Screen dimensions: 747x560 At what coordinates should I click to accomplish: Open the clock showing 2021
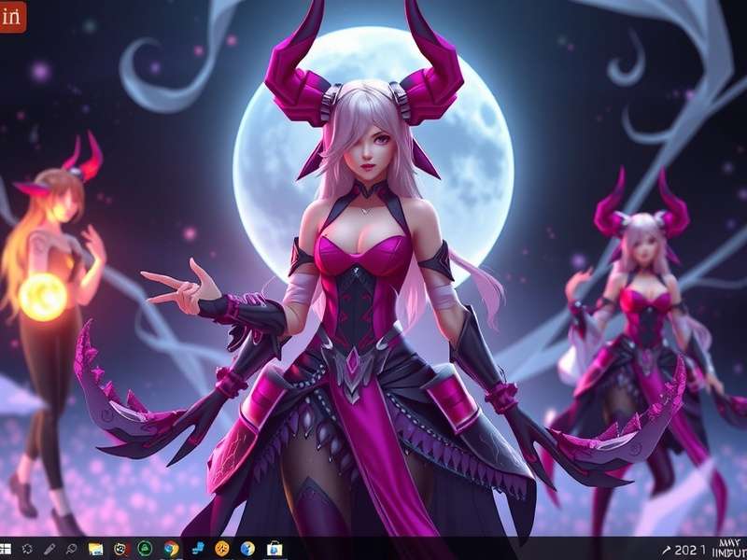click(x=690, y=550)
